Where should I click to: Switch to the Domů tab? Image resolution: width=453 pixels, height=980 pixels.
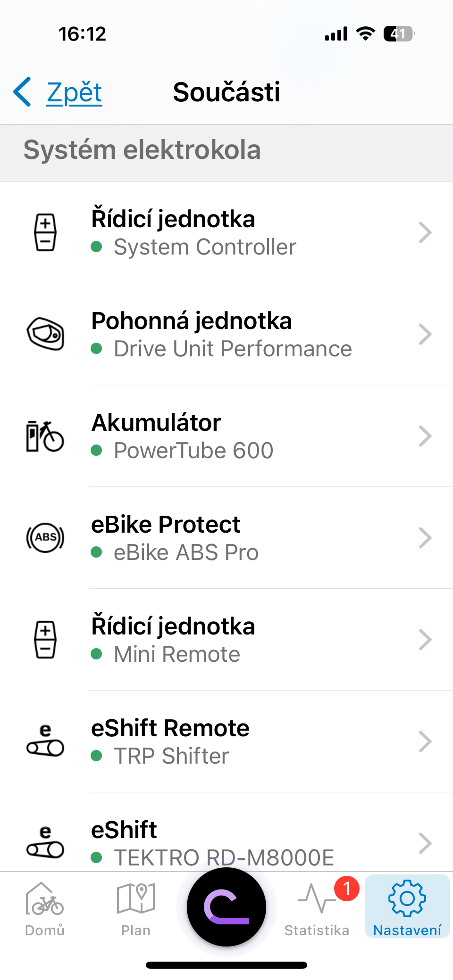pyautogui.click(x=45, y=909)
